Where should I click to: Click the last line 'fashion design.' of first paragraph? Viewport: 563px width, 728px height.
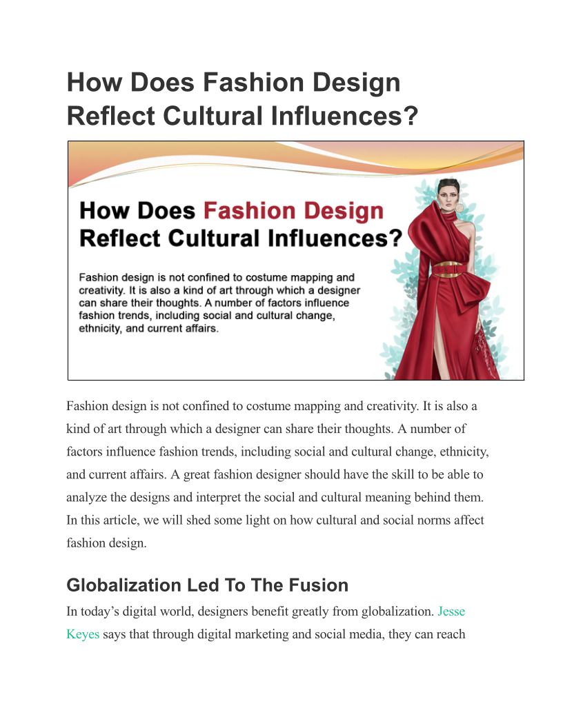click(106, 543)
